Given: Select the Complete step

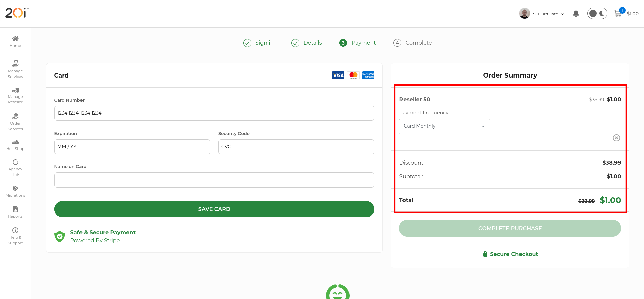Looking at the screenshot, I should [x=413, y=43].
